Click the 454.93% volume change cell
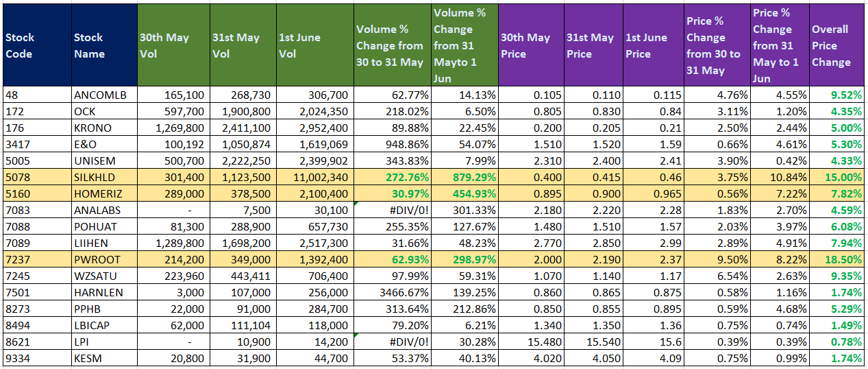 click(x=464, y=193)
